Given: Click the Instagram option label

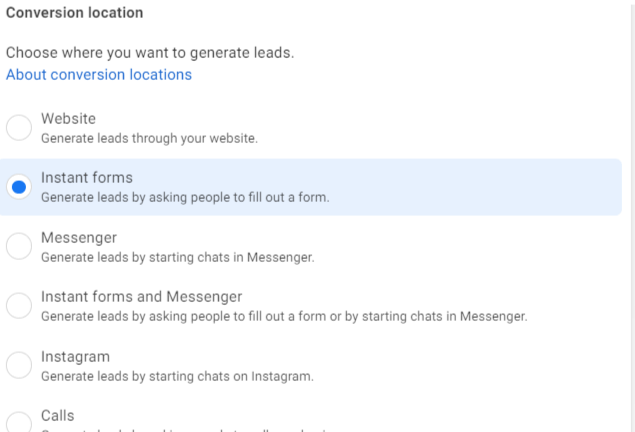Looking at the screenshot, I should [76, 357].
